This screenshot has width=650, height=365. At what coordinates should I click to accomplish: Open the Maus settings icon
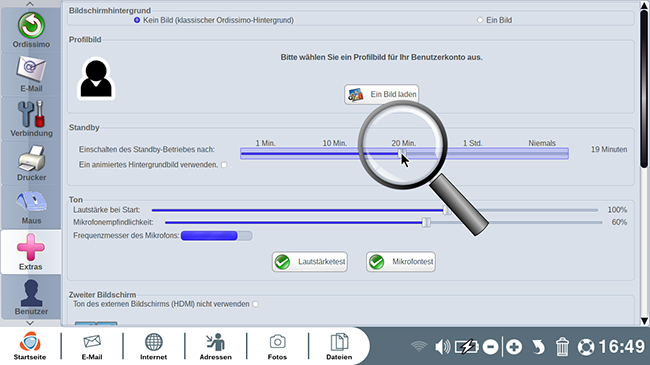[x=31, y=207]
